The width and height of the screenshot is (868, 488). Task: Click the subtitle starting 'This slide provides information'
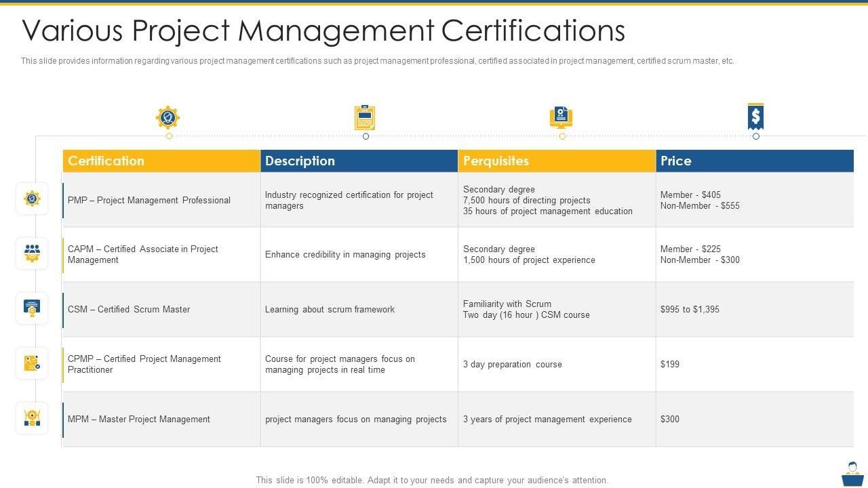point(378,61)
